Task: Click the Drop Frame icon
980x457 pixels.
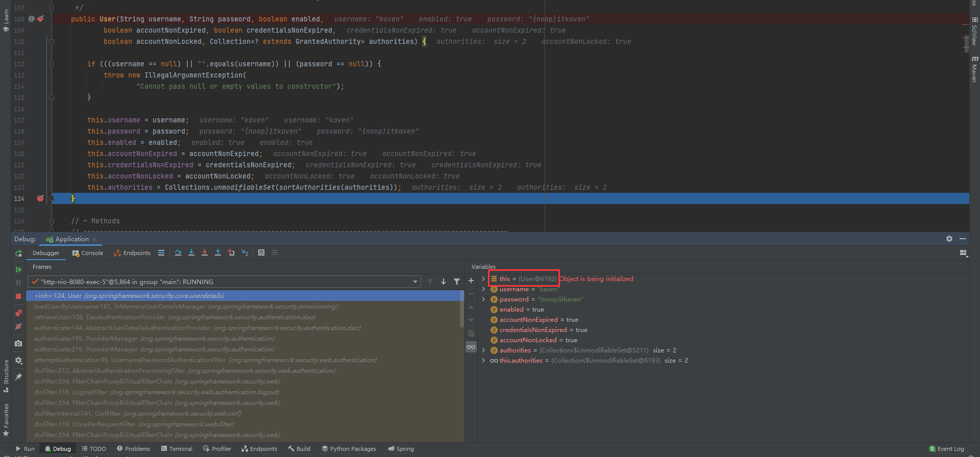Action: (x=231, y=252)
